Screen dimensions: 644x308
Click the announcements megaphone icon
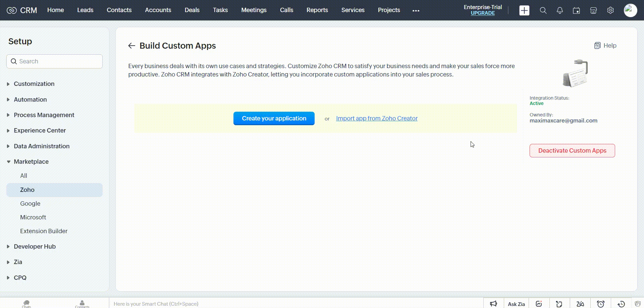click(493, 304)
